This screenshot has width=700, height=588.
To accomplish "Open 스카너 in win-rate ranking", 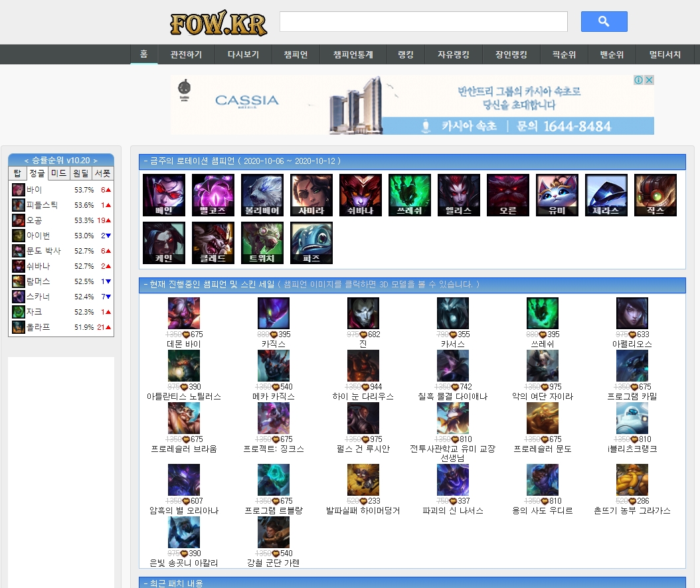I will point(61,297).
